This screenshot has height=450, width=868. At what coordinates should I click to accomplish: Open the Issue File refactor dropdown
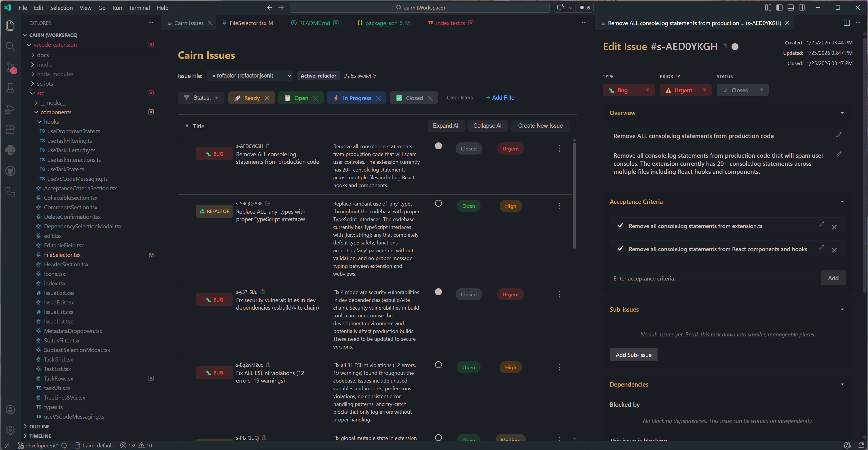(x=250, y=76)
